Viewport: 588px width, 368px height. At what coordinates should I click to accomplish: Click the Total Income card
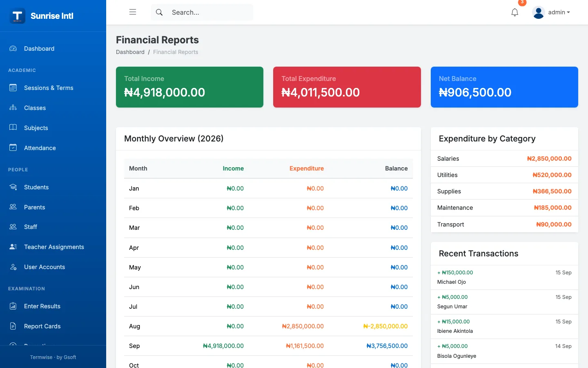click(189, 87)
